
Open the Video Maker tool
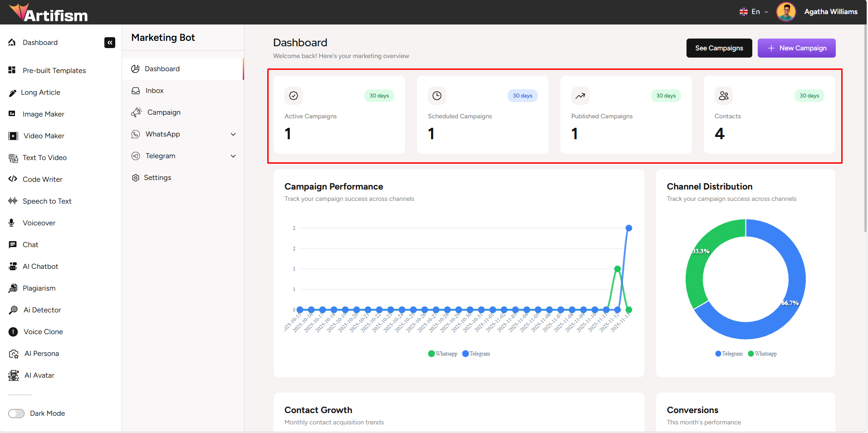[x=43, y=136]
